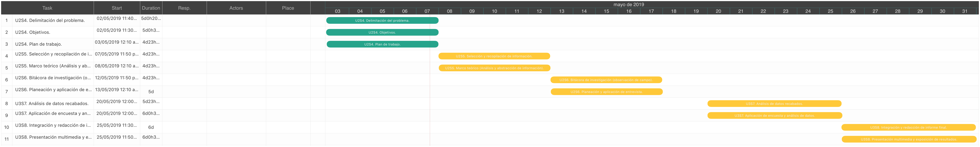Click row number 9 in the task table

(6, 115)
